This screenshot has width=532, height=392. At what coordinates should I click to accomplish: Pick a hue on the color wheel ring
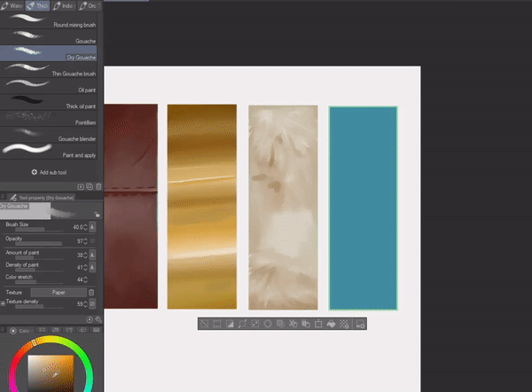(x=51, y=338)
